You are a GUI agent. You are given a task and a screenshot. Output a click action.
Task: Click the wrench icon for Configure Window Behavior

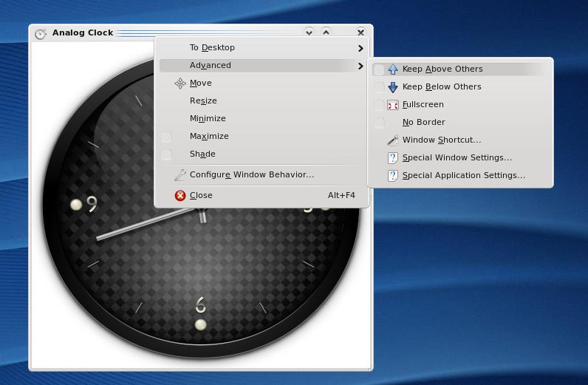[180, 175]
